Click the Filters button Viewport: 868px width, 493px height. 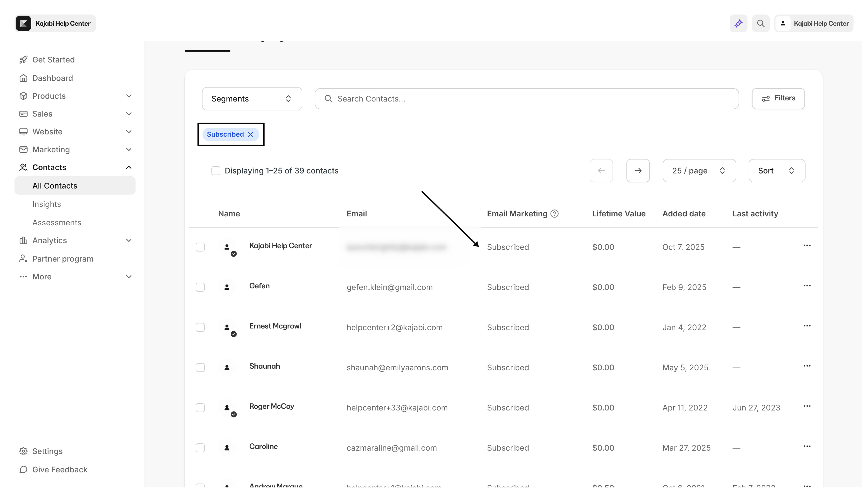coord(778,98)
